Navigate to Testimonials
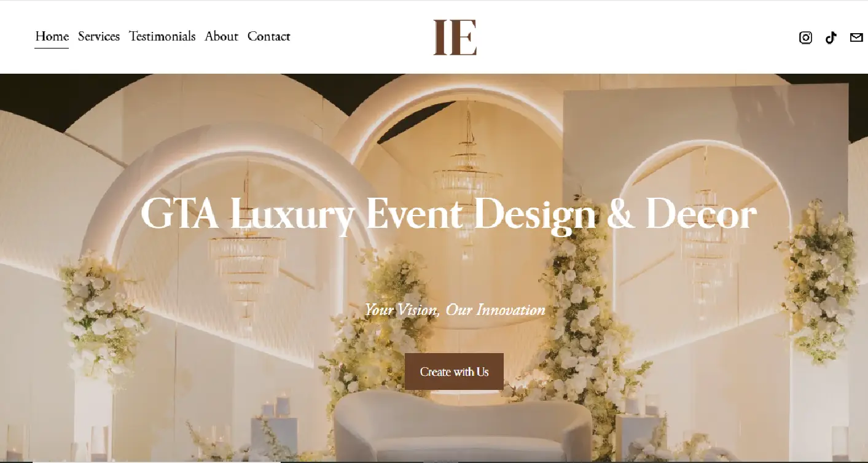 [162, 36]
